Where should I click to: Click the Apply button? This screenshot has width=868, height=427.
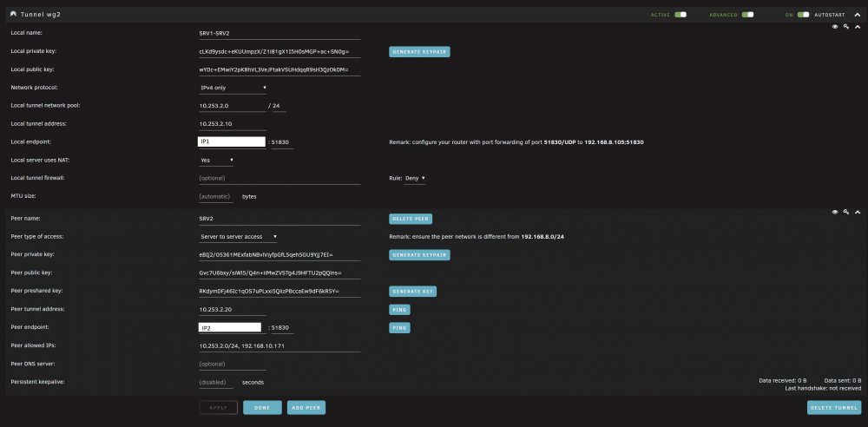click(x=219, y=408)
